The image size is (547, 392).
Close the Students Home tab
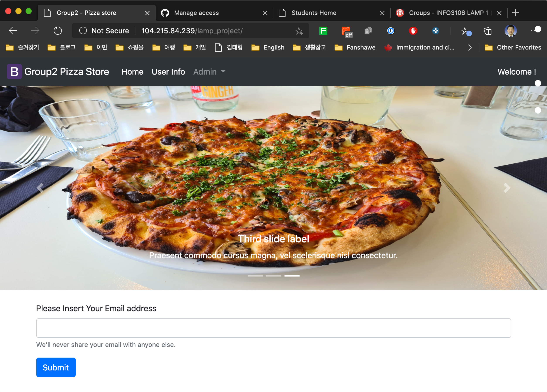[382, 13]
